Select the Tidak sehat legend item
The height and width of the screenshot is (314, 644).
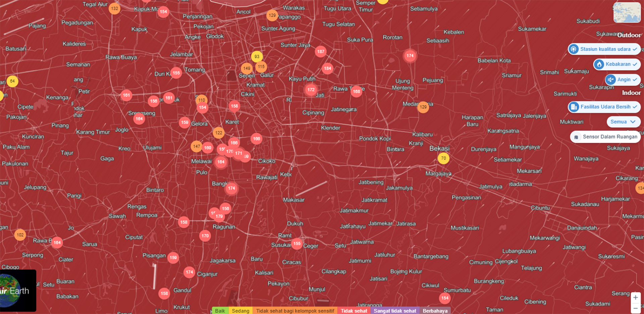(x=354, y=311)
